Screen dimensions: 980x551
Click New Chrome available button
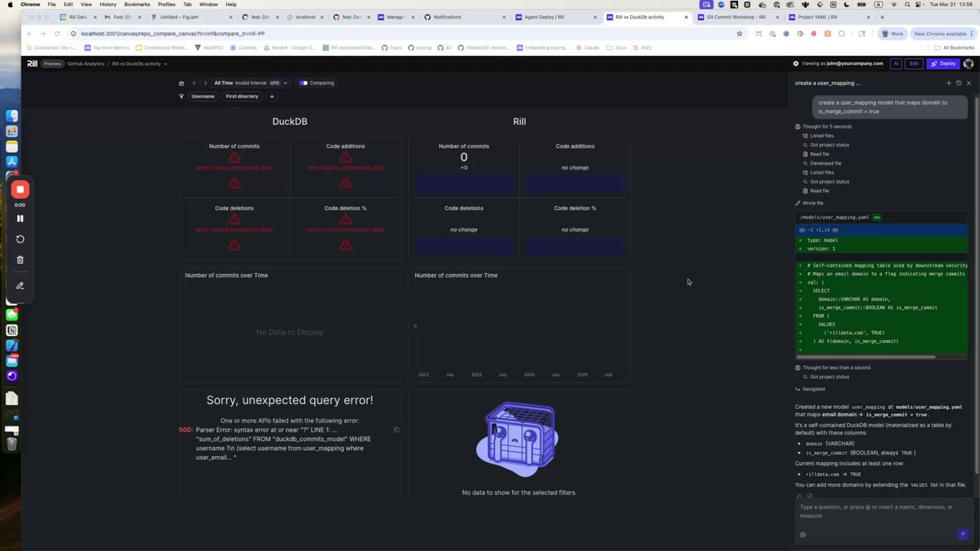tap(942, 34)
